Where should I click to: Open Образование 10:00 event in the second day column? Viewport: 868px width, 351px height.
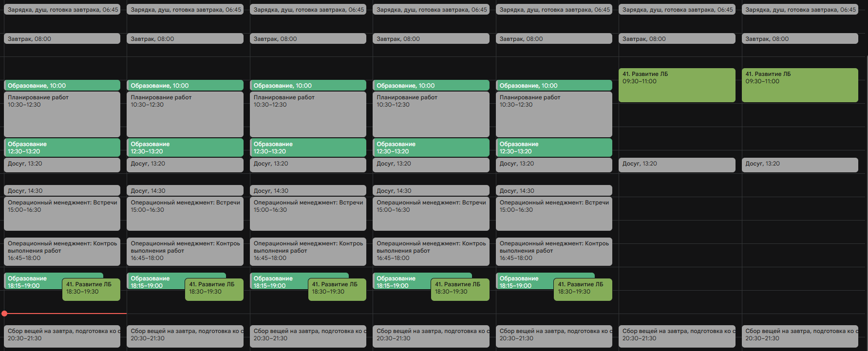(x=185, y=86)
